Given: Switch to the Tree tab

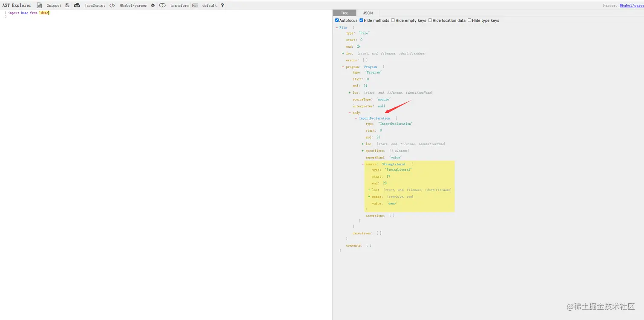Looking at the screenshot, I should [345, 13].
